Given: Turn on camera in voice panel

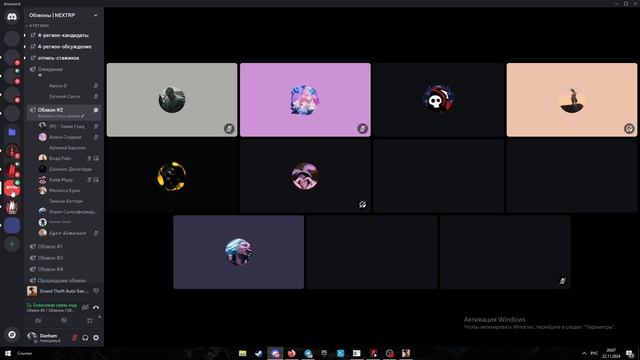Looking at the screenshot, I should coord(38,321).
